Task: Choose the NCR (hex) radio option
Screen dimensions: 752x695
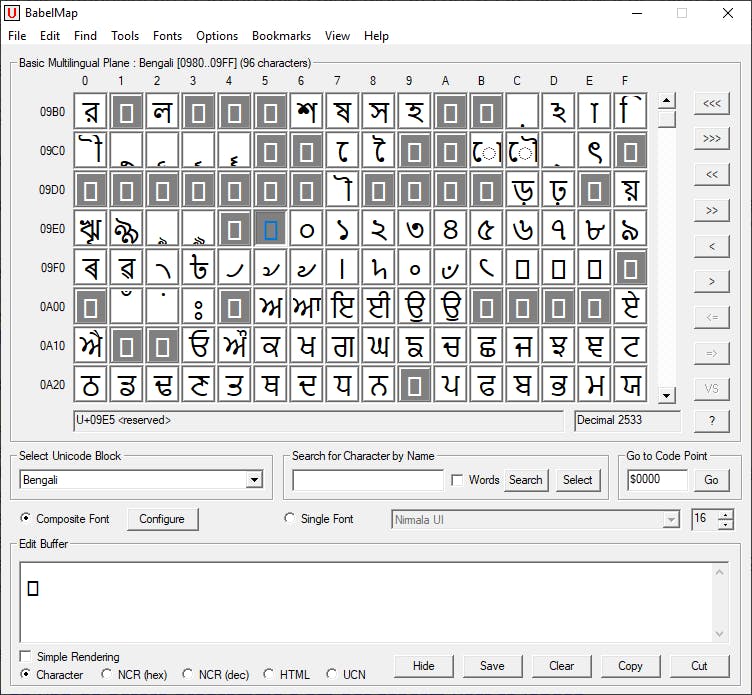Action: pyautogui.click(x=108, y=675)
